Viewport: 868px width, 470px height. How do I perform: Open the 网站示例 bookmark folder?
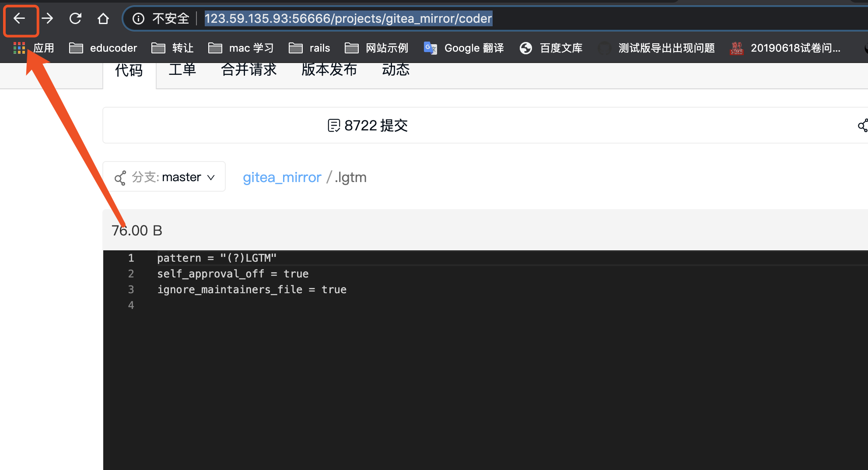click(x=376, y=48)
